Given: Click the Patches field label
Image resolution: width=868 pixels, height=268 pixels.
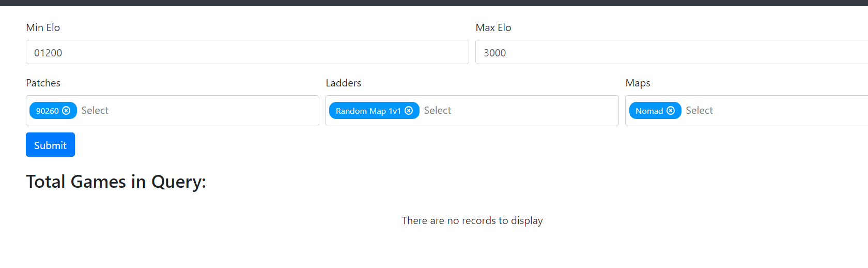Looking at the screenshot, I should (x=43, y=83).
